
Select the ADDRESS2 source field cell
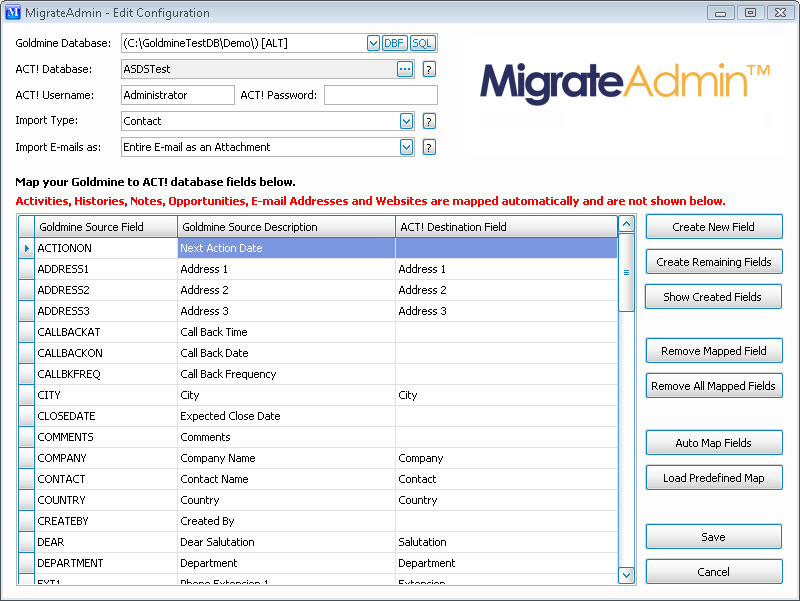[x=106, y=290]
